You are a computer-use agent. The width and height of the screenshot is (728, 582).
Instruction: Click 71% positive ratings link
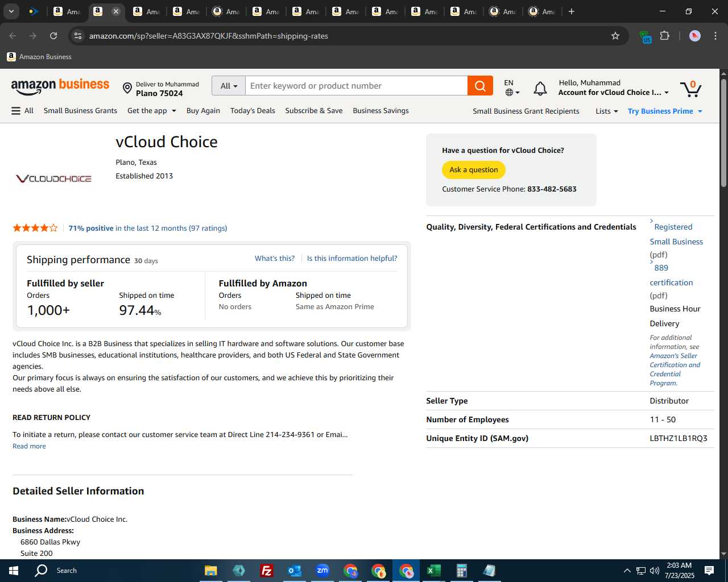point(148,228)
